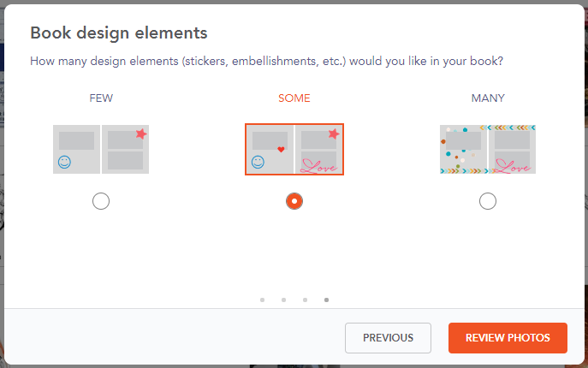Viewport: 588px width, 368px height.
Task: Jump to the second step pagination dot
Action: click(x=283, y=300)
